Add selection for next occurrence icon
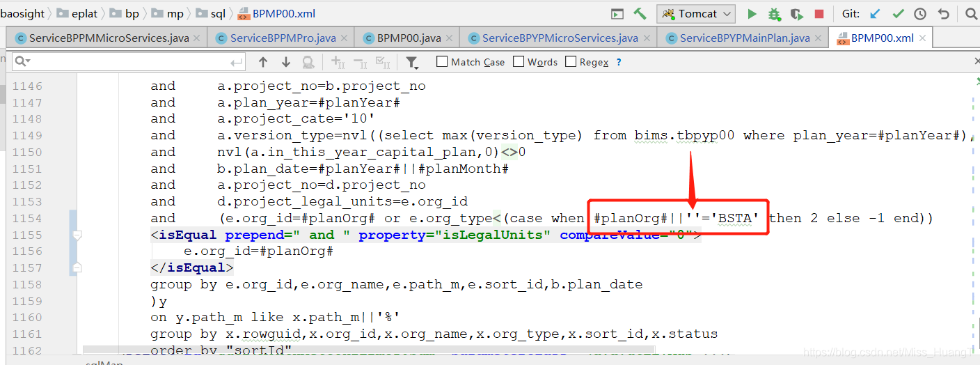980x365 pixels. pos(338,63)
